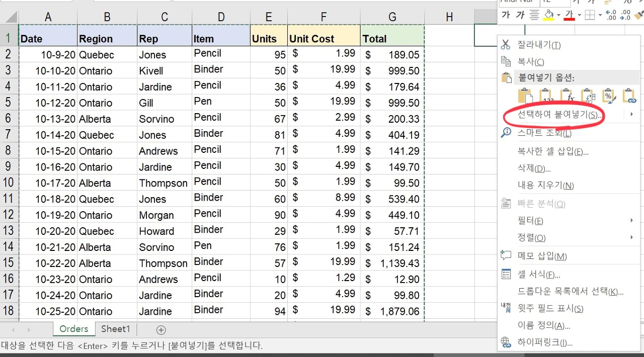Click the unit cost cell '8.99'

[324, 199]
